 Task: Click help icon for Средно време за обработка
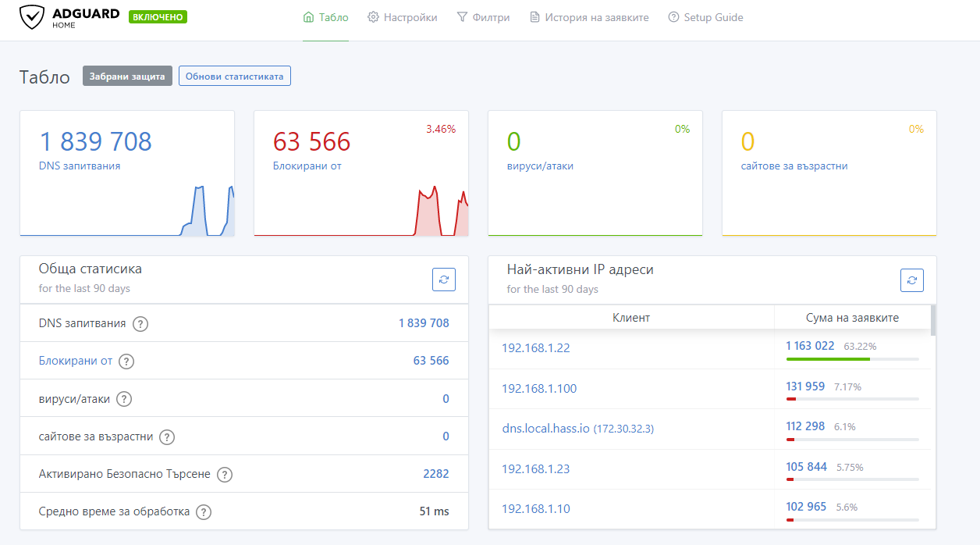point(204,512)
